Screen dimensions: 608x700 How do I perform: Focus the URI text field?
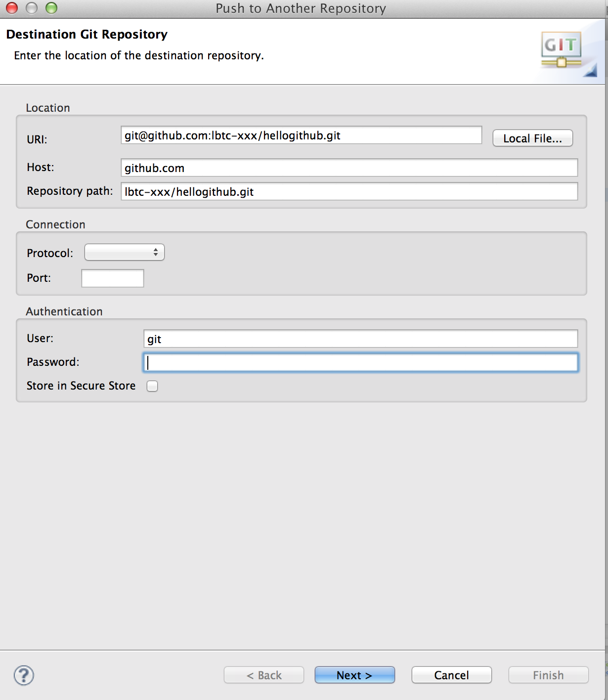301,135
